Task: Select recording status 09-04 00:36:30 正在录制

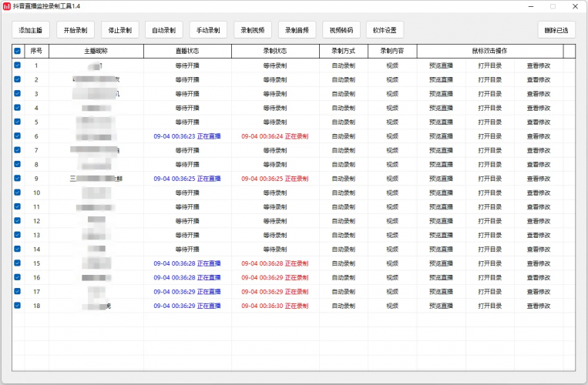Action: click(275, 306)
